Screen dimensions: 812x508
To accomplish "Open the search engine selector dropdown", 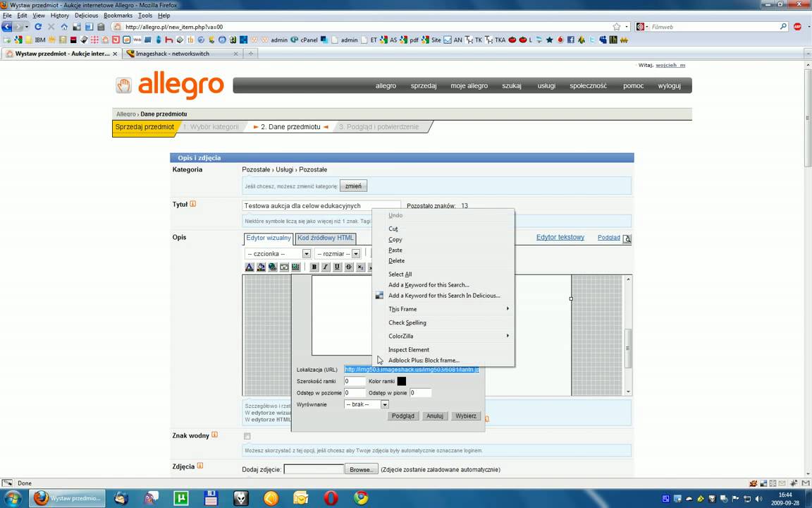I will [x=642, y=26].
